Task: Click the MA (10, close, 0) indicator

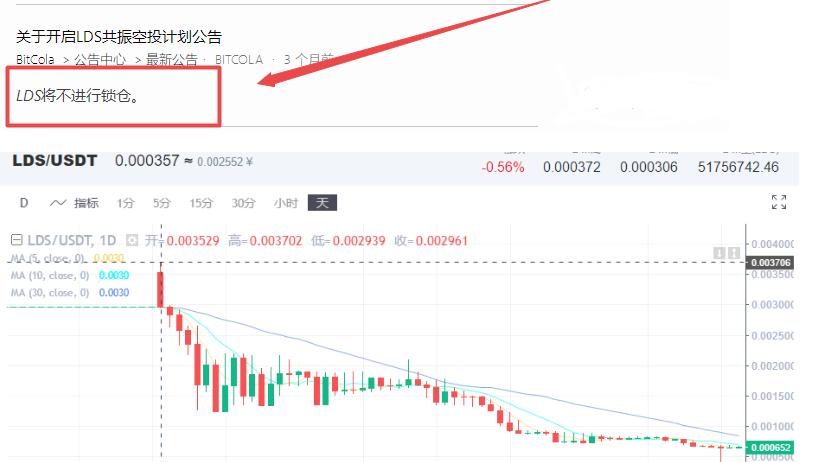Action: 50,275
